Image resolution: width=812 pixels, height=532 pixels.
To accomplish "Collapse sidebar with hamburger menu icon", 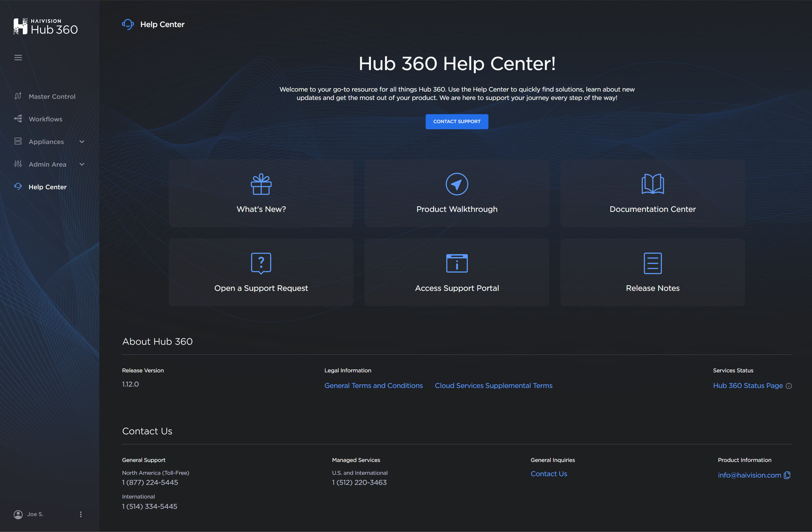I will [x=18, y=58].
